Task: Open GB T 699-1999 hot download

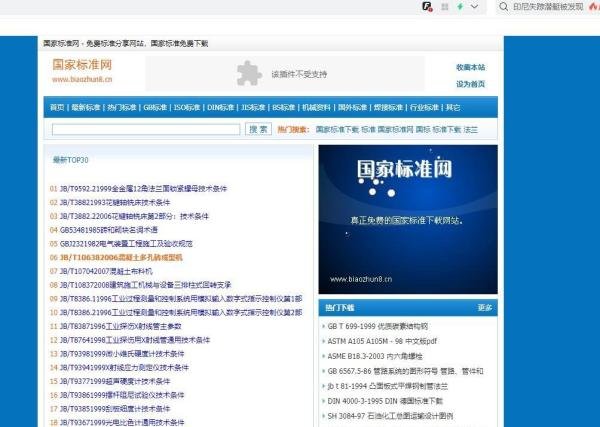Action: [x=378, y=326]
